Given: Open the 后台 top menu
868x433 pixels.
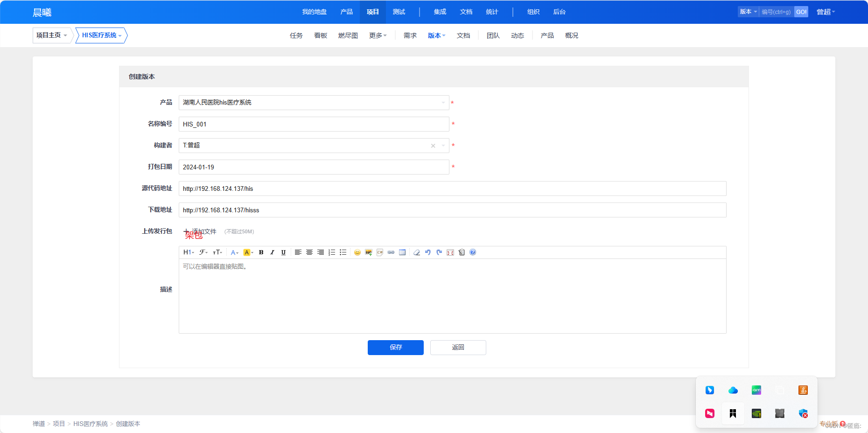Looking at the screenshot, I should [x=559, y=12].
